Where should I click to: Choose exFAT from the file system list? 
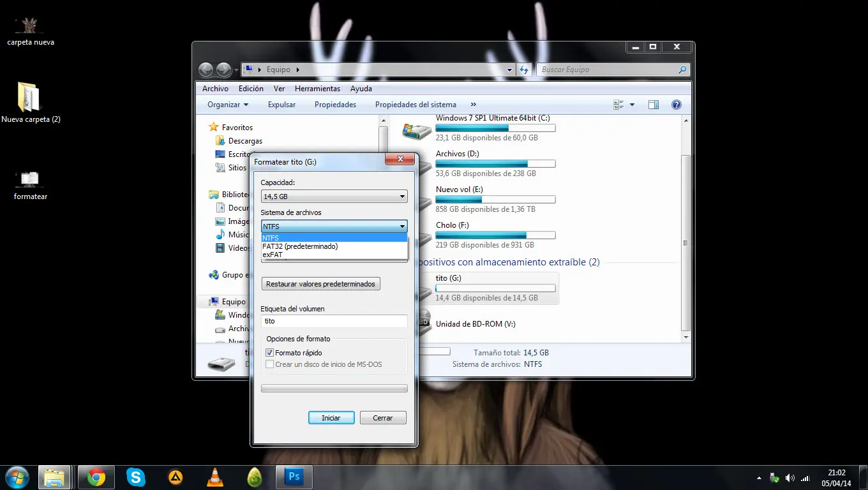334,255
